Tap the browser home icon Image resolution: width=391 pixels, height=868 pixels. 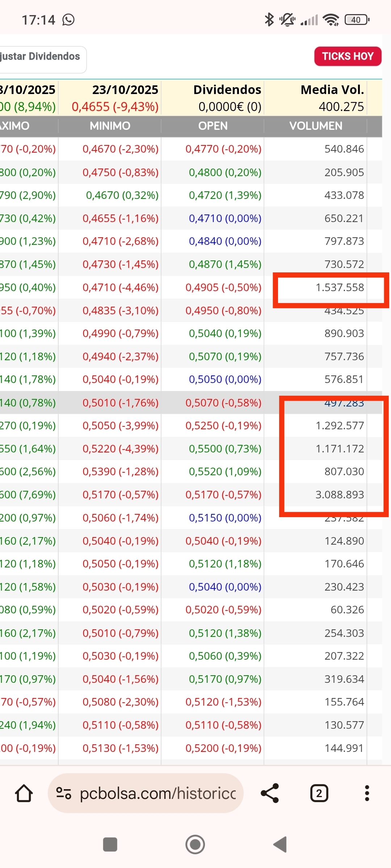pyautogui.click(x=24, y=793)
